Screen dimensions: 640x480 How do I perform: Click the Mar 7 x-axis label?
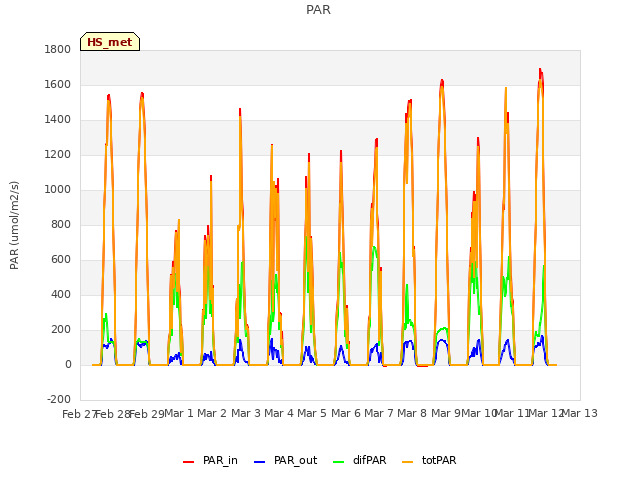pyautogui.click(x=379, y=414)
